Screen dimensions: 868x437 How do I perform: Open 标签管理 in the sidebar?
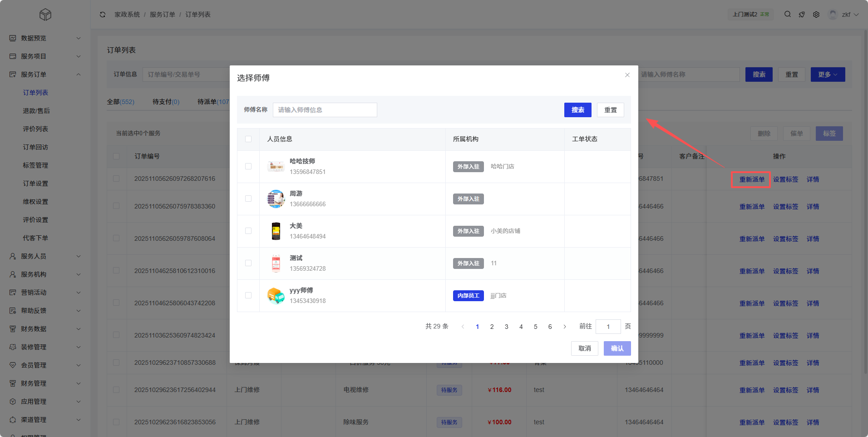click(x=35, y=165)
